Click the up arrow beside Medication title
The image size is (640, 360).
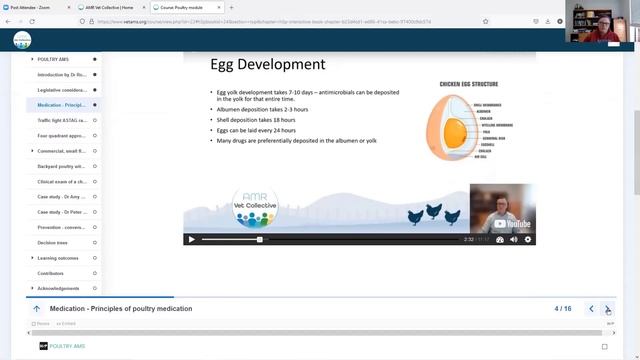tap(37, 309)
